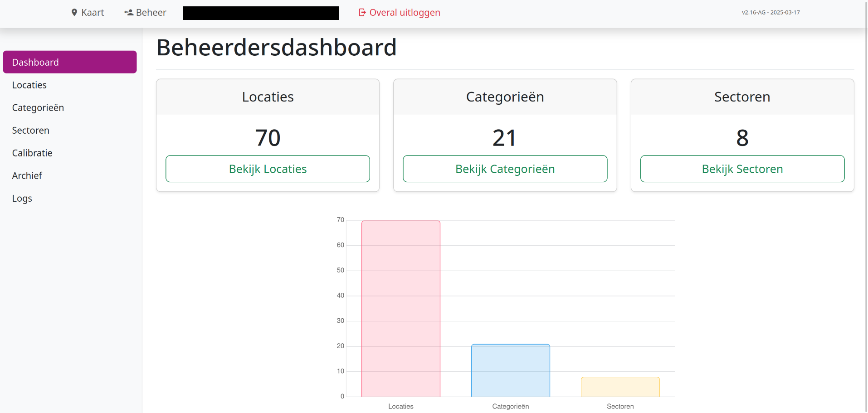Click the map pin icon beside Kaart
The height and width of the screenshot is (413, 868).
click(74, 13)
